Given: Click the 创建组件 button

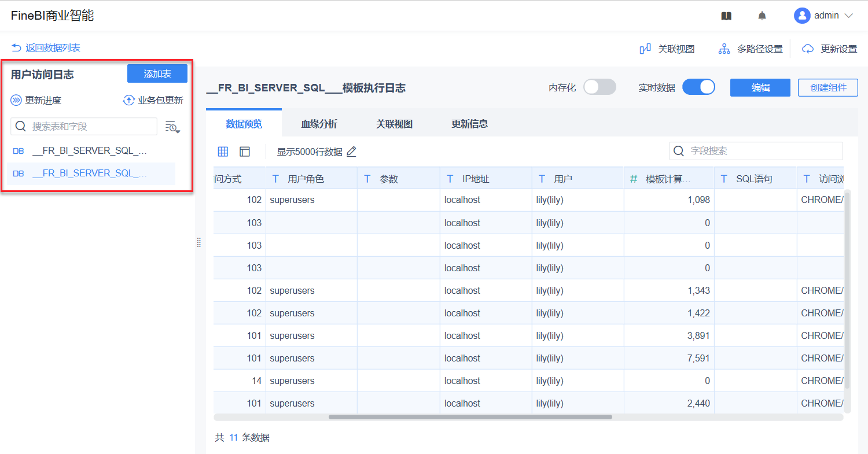Looking at the screenshot, I should (x=827, y=87).
